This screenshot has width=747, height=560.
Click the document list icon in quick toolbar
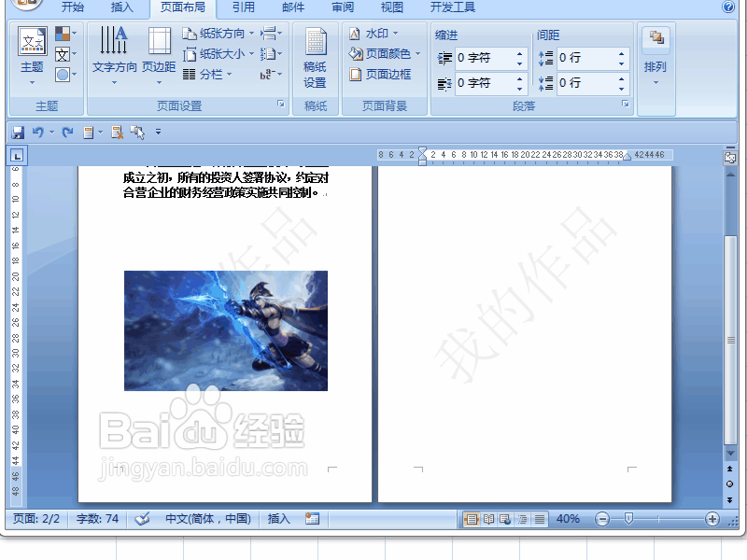click(x=89, y=133)
